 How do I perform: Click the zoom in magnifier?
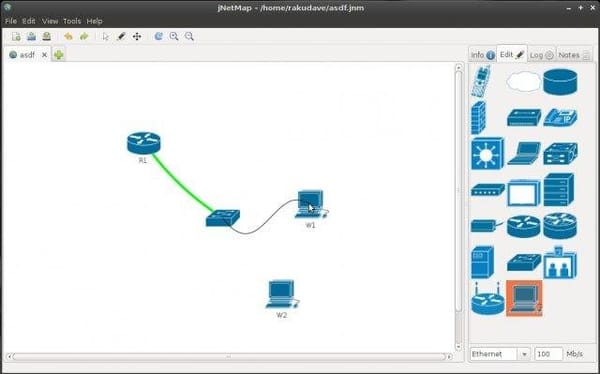[174, 36]
